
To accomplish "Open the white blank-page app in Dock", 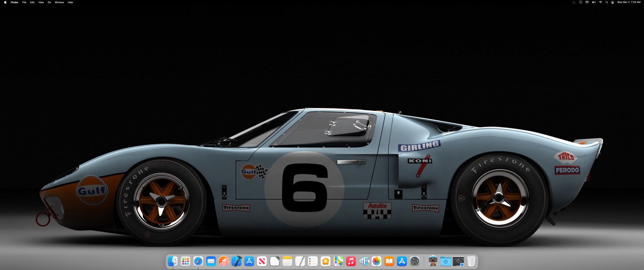I will [275, 261].
